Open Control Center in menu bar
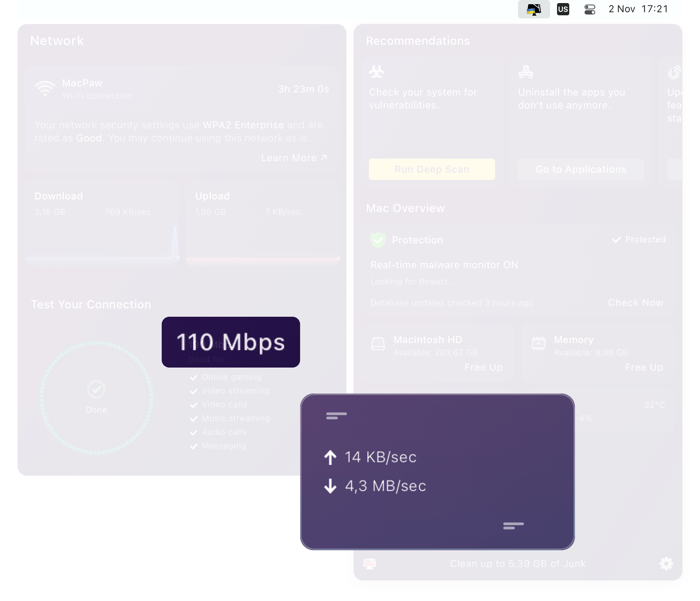Viewport: 700px width, 601px height. point(590,9)
